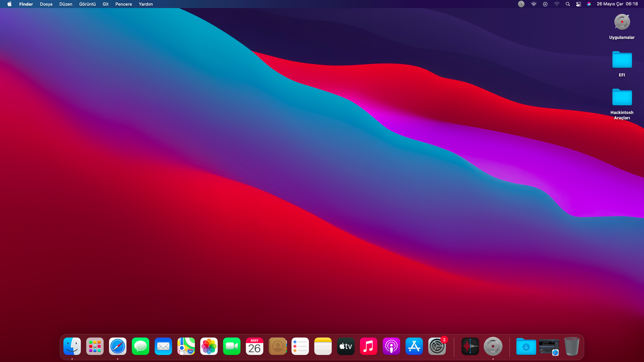The width and height of the screenshot is (644, 362).
Task: Launch Voice Memos from Dock
Action: [x=470, y=346]
